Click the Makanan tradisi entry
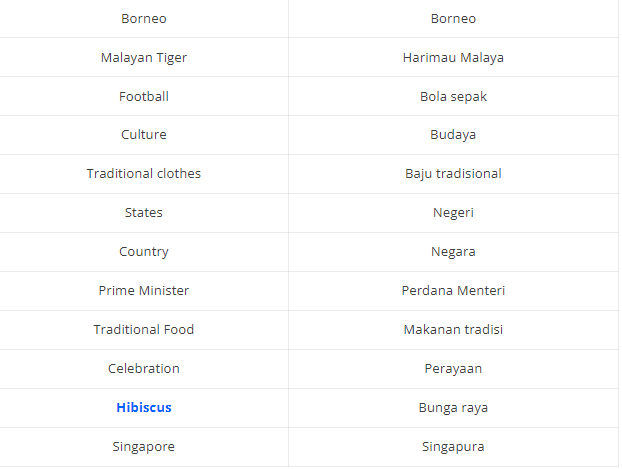Screen dimensions: 622x469 pos(453,329)
